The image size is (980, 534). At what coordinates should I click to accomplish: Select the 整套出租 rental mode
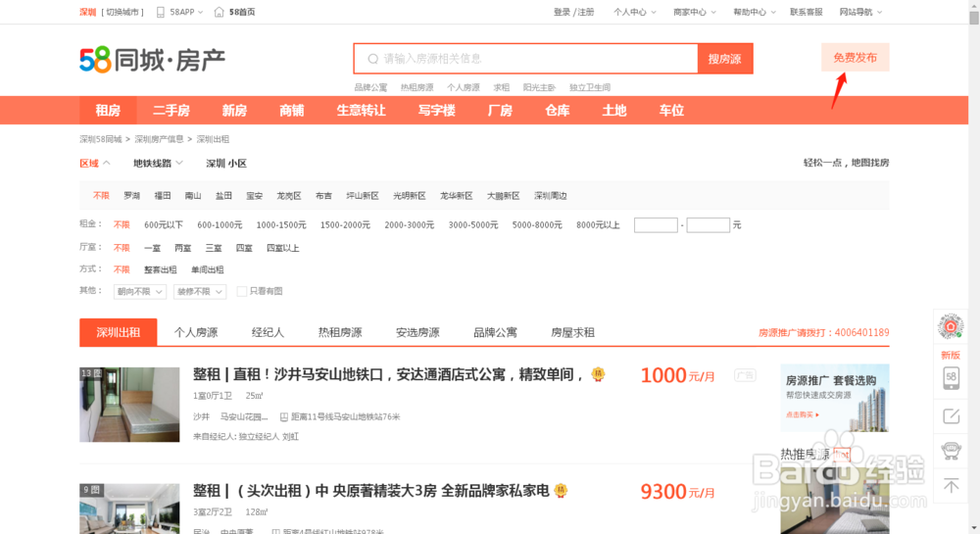[160, 269]
